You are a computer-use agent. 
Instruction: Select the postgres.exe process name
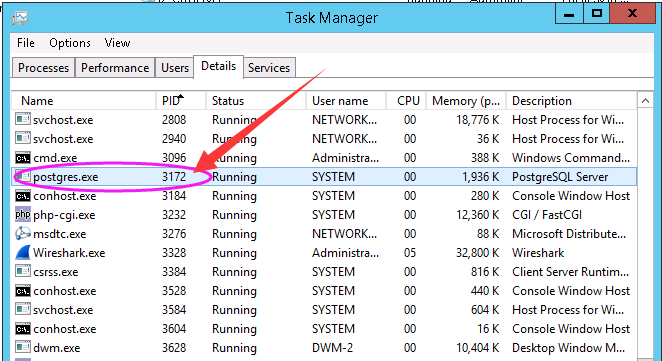(66, 177)
